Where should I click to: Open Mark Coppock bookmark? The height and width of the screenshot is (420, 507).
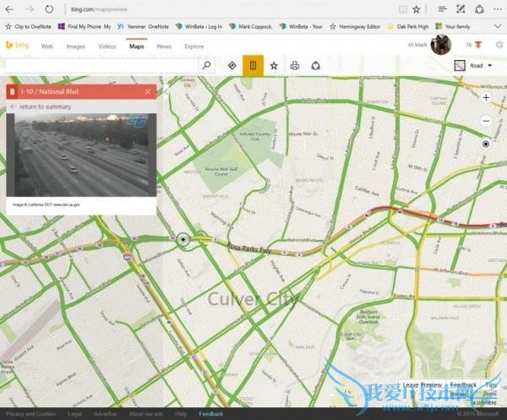[250, 26]
